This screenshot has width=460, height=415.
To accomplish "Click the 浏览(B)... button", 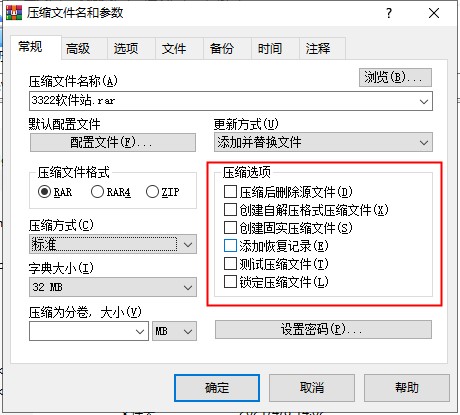I will (395, 78).
